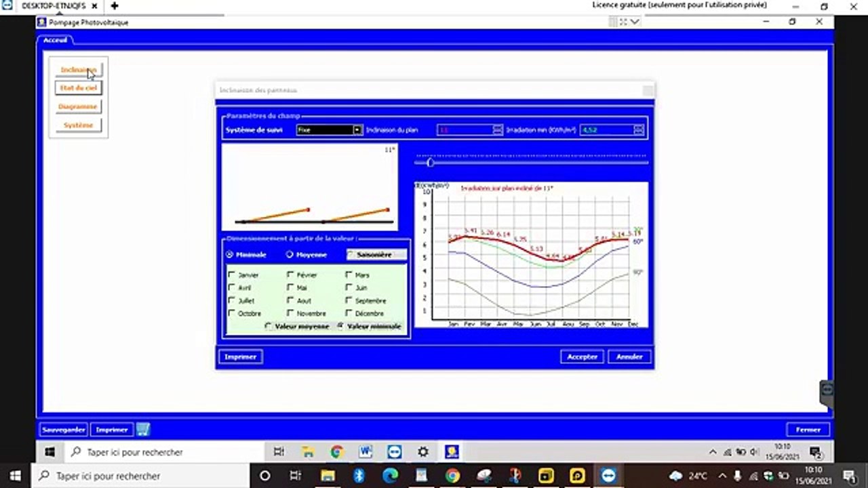Click the active TeamViewer icon on local taskbar
The image size is (868, 488).
(x=608, y=476)
